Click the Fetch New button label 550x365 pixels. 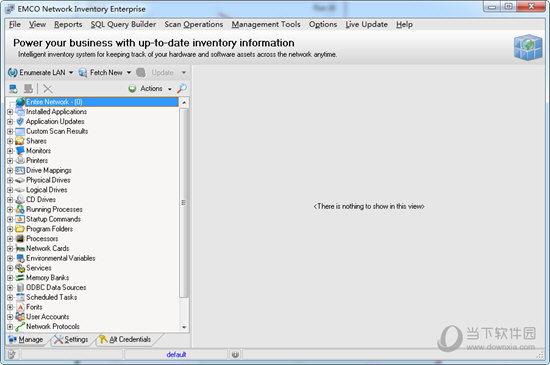(106, 73)
